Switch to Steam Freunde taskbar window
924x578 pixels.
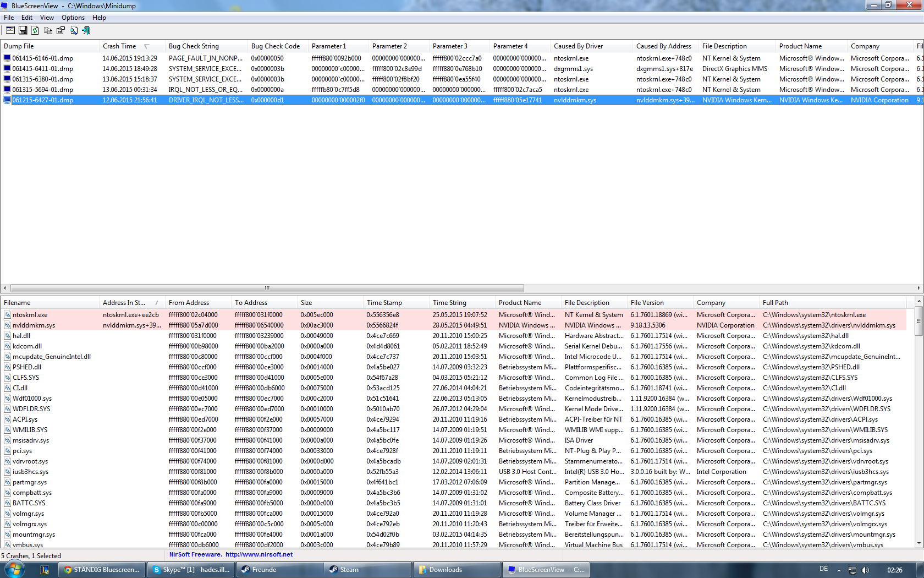click(x=280, y=570)
